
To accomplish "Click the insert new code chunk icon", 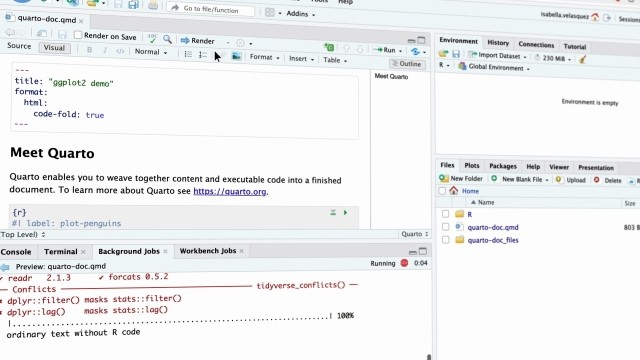I will pyautogui.click(x=329, y=48).
